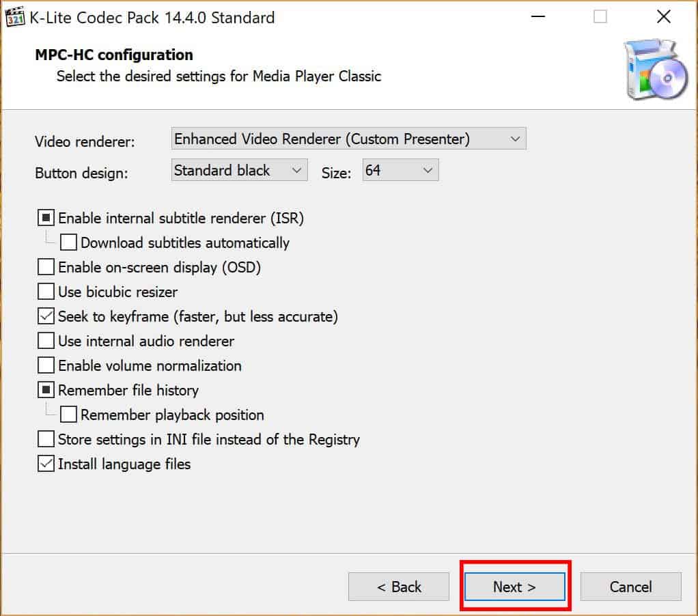This screenshot has width=698, height=616.
Task: Cancel the installation
Action: 631,587
